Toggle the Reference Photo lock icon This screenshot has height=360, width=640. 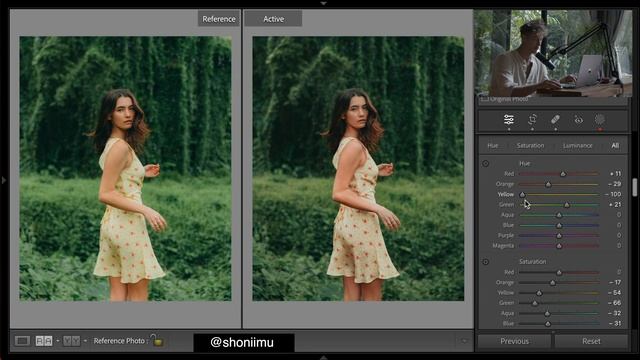point(157,340)
